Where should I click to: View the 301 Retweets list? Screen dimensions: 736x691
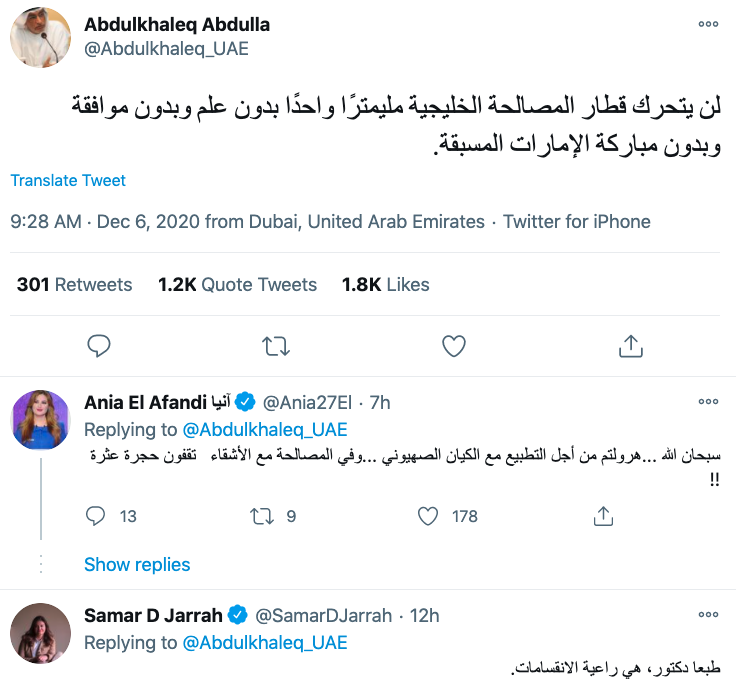[74, 285]
